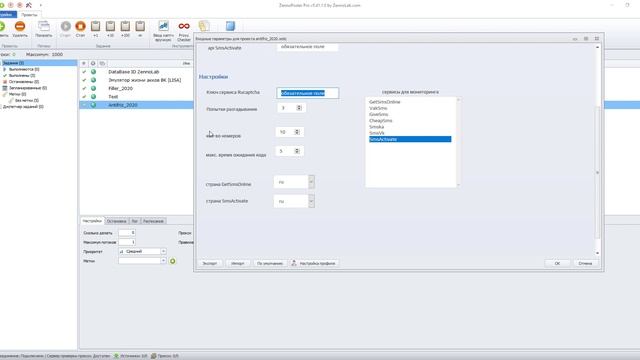
Task: Select the Запланированные tree item
Action: click(x=28, y=88)
